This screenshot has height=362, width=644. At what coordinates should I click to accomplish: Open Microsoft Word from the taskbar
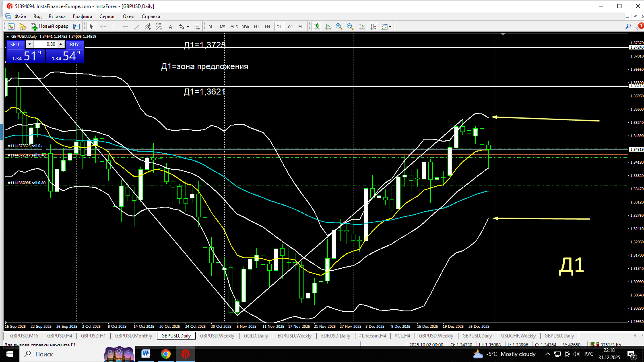coord(146,354)
